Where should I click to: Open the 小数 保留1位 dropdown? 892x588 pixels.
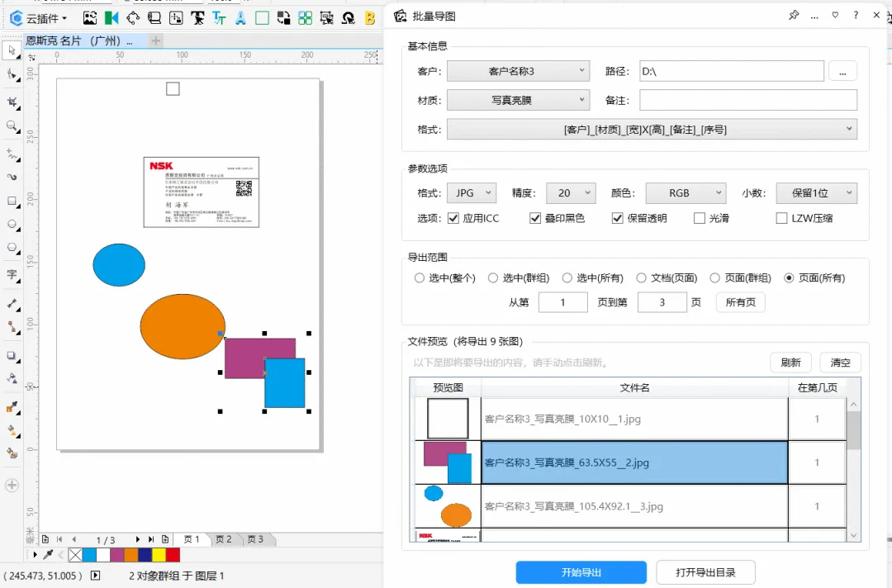pos(816,192)
